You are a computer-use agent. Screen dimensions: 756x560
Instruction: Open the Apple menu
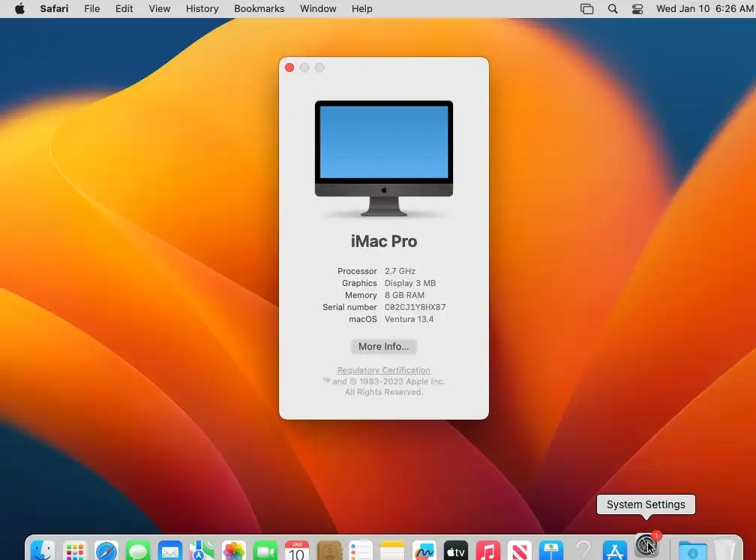(x=19, y=9)
